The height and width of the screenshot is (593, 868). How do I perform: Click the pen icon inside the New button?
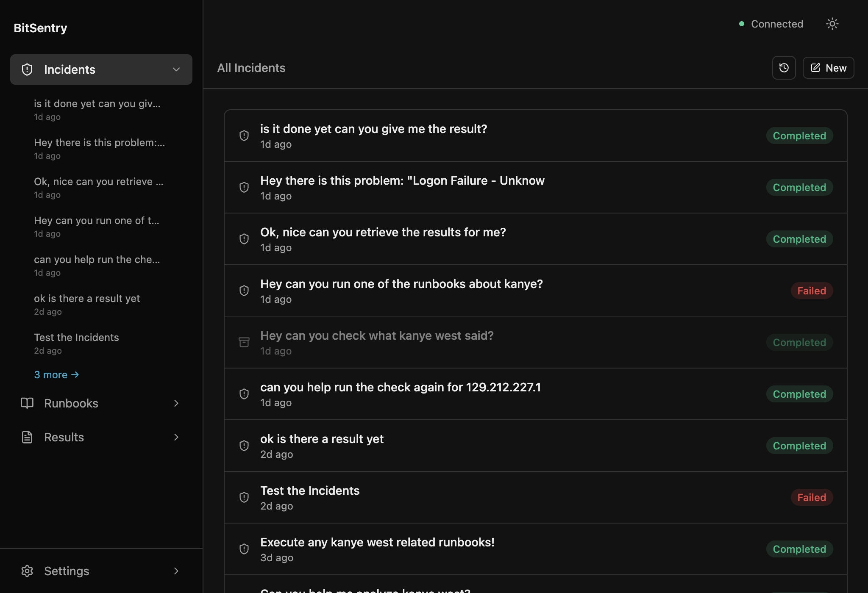click(x=815, y=67)
